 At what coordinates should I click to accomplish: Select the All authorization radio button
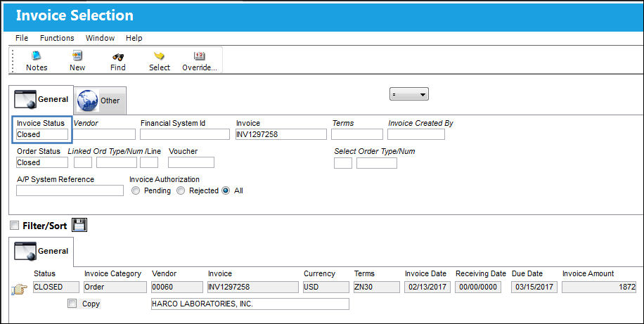click(226, 190)
